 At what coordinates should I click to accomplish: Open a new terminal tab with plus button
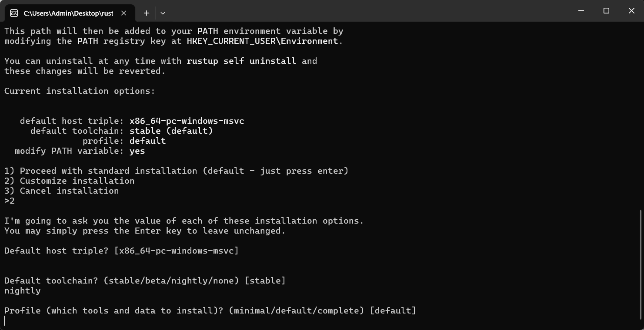pyautogui.click(x=147, y=13)
